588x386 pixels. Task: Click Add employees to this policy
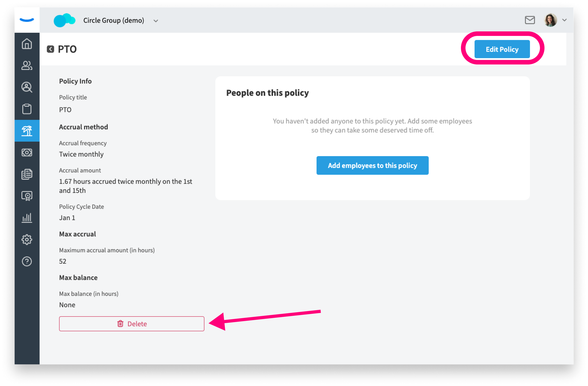pyautogui.click(x=372, y=165)
